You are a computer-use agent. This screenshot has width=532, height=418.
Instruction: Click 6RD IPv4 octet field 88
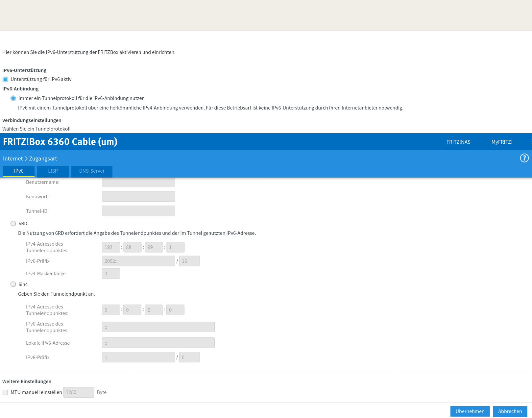133,247
